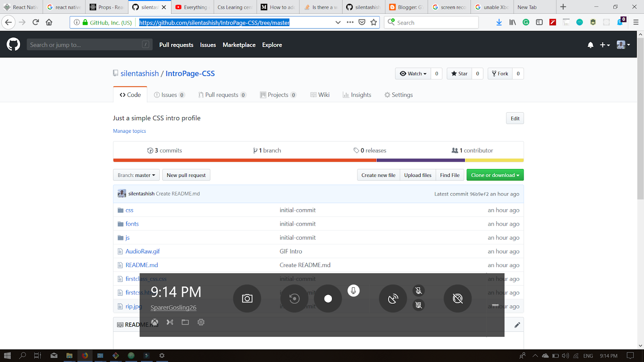Image resolution: width=644 pixels, height=362 pixels.
Task: Toggle the microphone in the recording overlay
Action: [x=353, y=290]
